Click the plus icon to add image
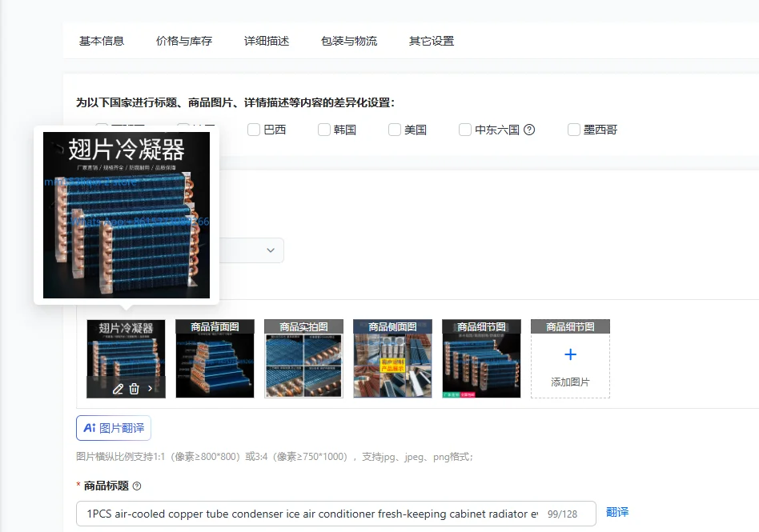 pos(570,354)
